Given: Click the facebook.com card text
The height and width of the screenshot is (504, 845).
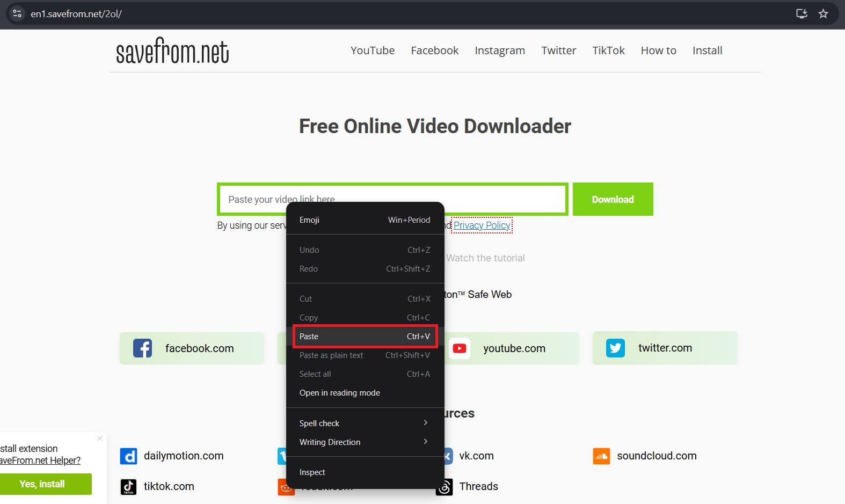Looking at the screenshot, I should (x=200, y=348).
